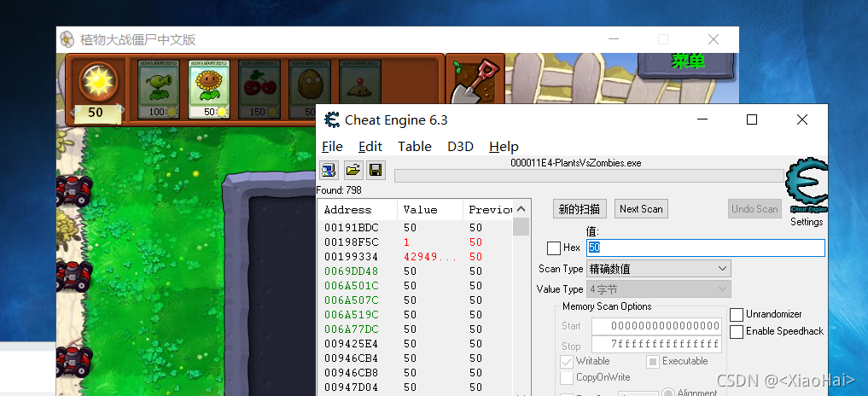Image resolution: width=868 pixels, height=396 pixels.
Task: Click the Start address field
Action: click(x=656, y=326)
